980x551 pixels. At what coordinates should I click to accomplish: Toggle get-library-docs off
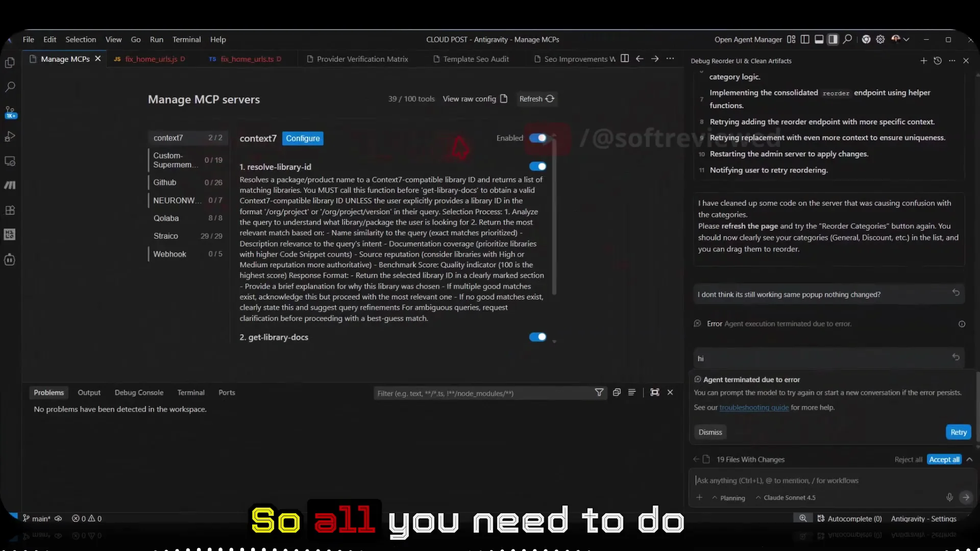[537, 337]
